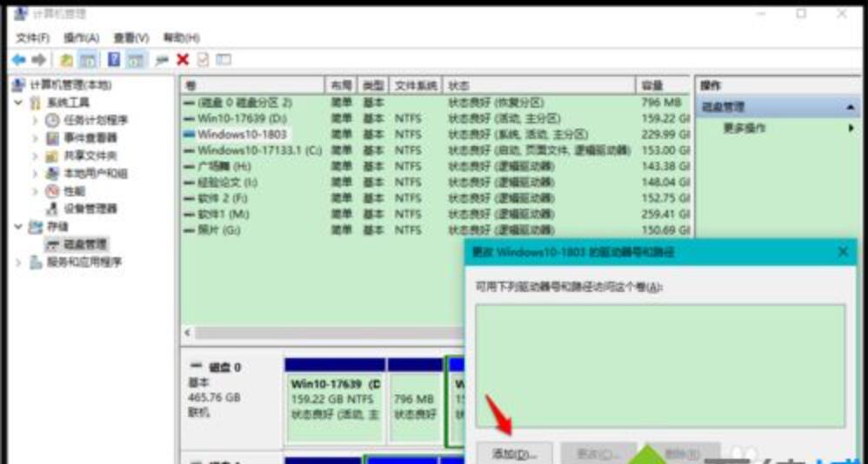Select volume row 软件 2 (F:)
868x464 pixels.
pos(436,198)
